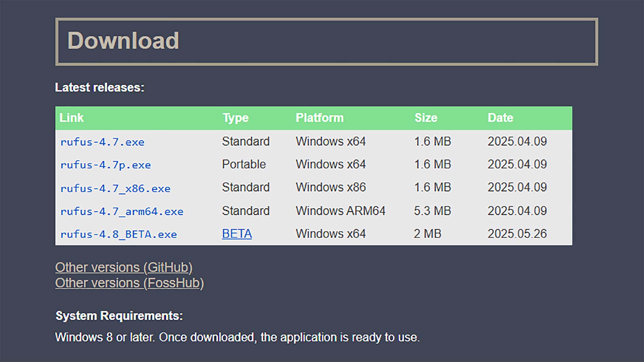644x362 pixels.
Task: Select 2025.04.09 date in rufus-4.7_arm64.exe row
Action: pos(517,211)
